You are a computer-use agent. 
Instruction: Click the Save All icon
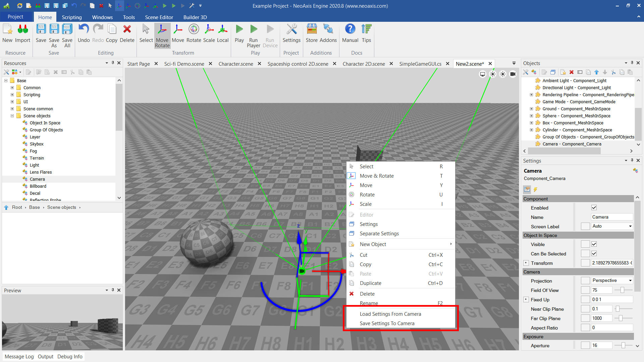click(67, 34)
